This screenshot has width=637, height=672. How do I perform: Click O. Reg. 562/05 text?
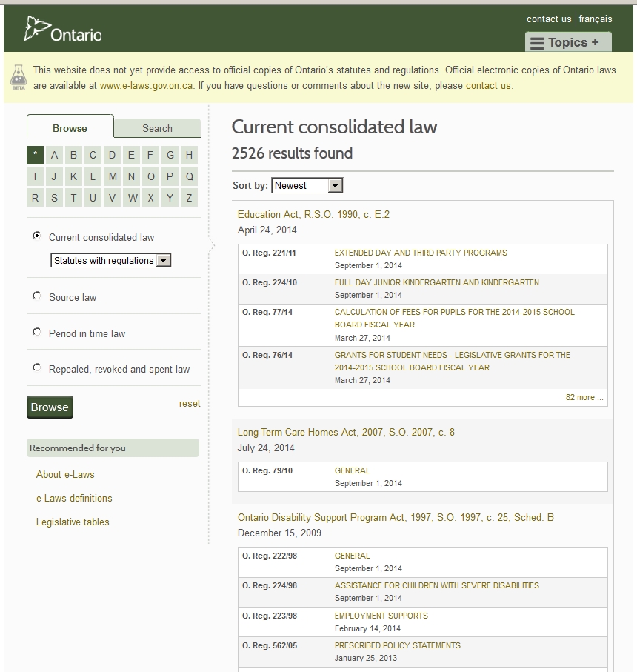click(270, 645)
